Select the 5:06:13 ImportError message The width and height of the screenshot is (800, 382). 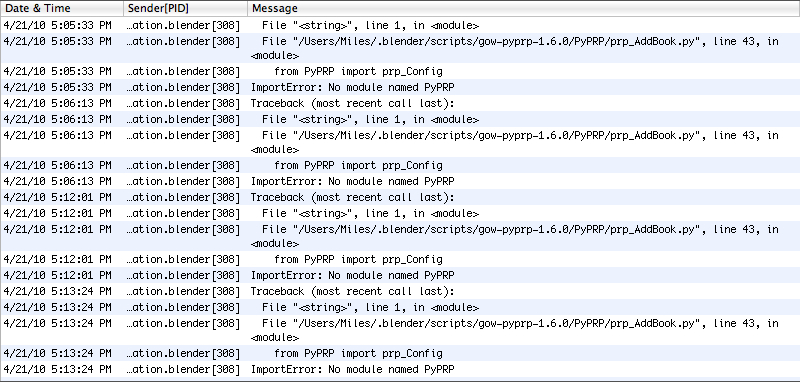pyautogui.click(x=353, y=181)
